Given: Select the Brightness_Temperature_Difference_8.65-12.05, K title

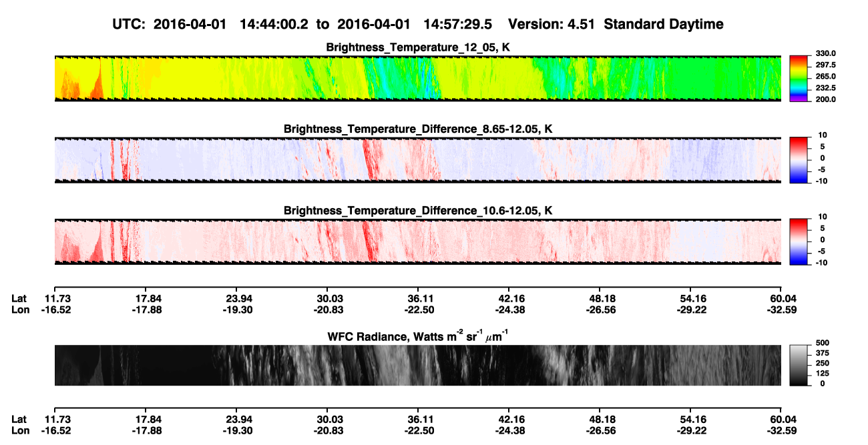Looking at the screenshot, I should 418,129.
